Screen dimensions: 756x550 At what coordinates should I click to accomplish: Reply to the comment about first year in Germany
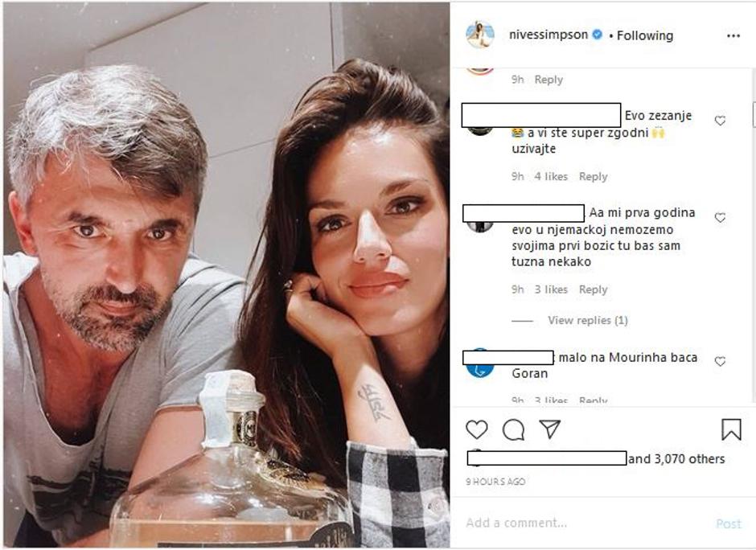[593, 289]
